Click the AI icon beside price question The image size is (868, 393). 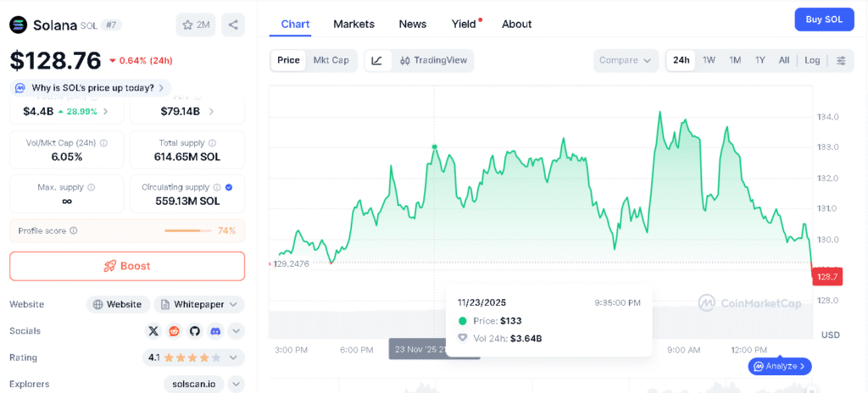20,87
